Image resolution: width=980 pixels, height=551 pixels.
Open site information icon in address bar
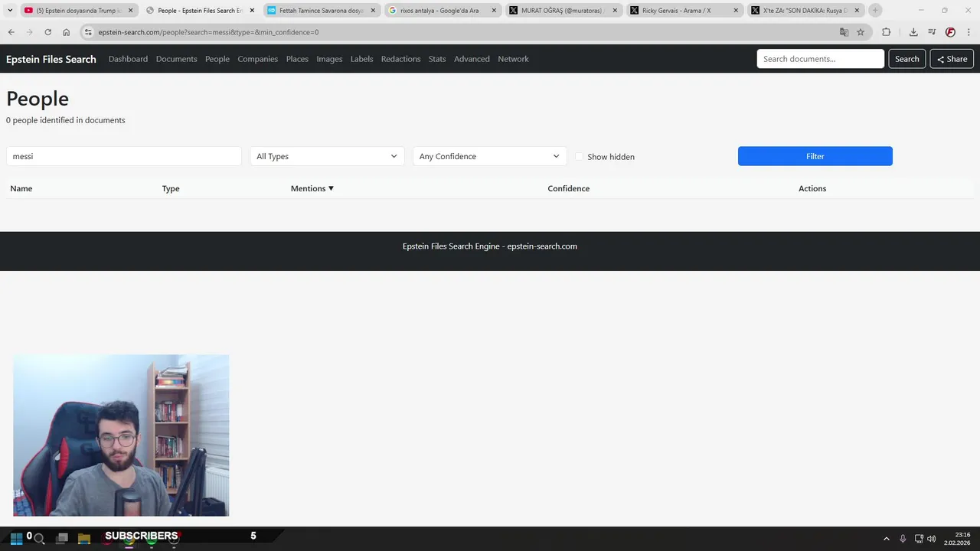[88, 32]
